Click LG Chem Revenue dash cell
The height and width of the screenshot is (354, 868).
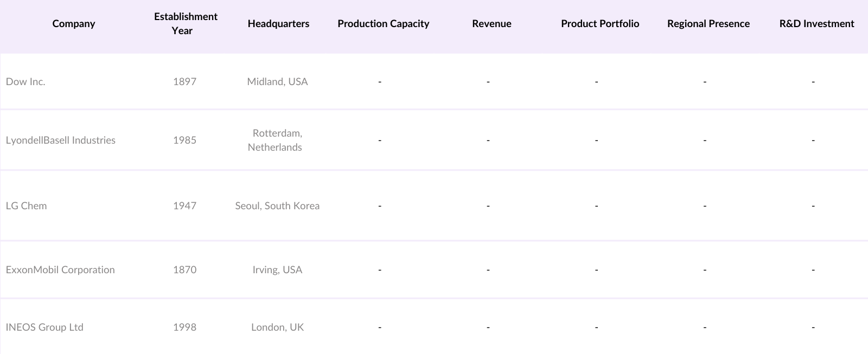click(x=488, y=206)
